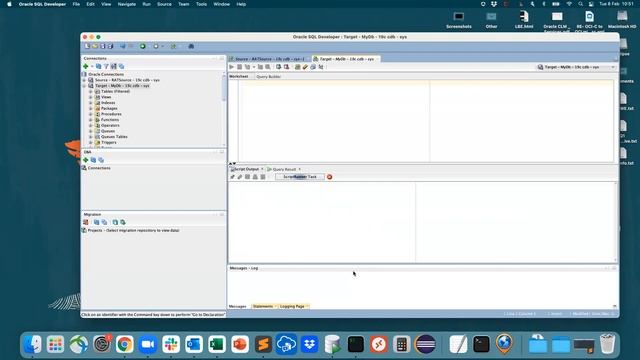Click the print icon in Script Output toolbar
Image resolution: width=640 pixels, height=360 pixels.
coord(255,177)
